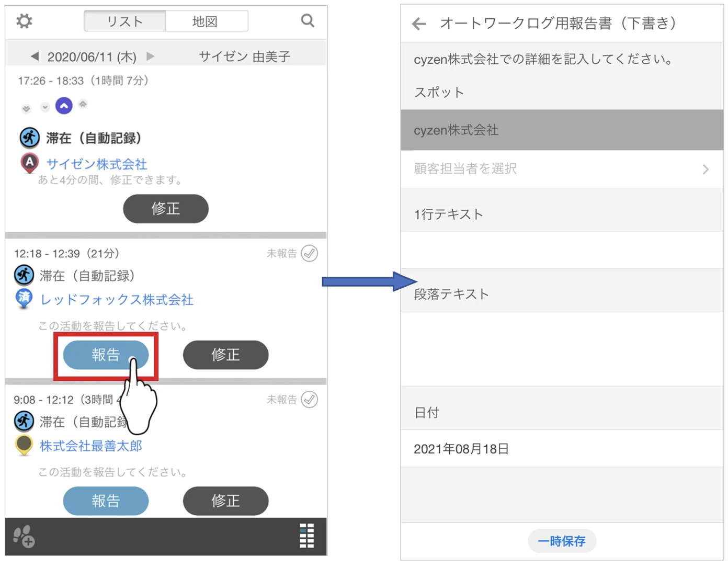Click chevron on 顧客担当者を選択 row

coord(706,169)
